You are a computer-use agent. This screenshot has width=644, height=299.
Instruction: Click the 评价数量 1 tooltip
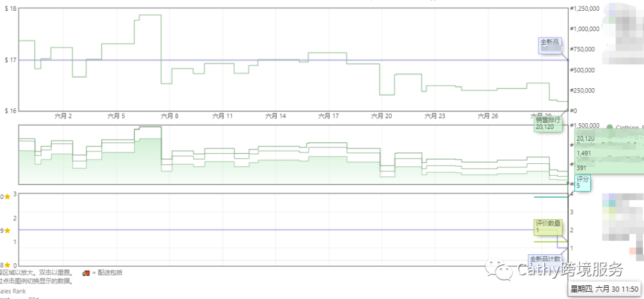pyautogui.click(x=549, y=227)
